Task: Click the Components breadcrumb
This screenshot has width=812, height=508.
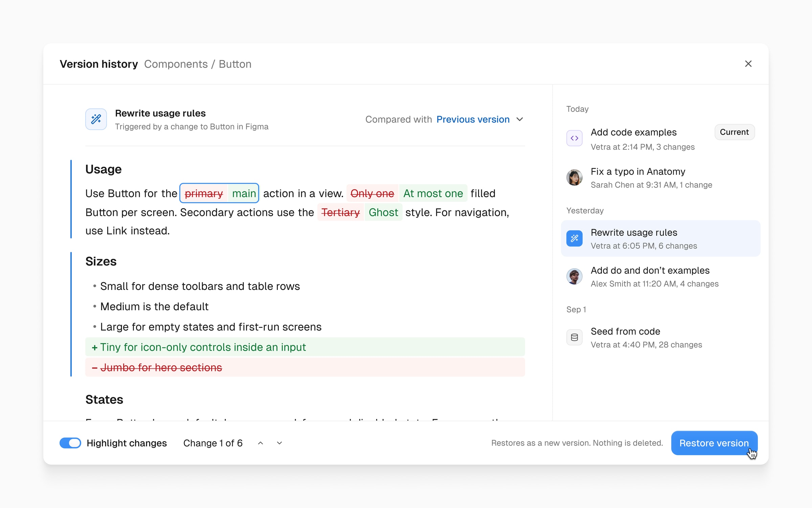Action: 176,64
